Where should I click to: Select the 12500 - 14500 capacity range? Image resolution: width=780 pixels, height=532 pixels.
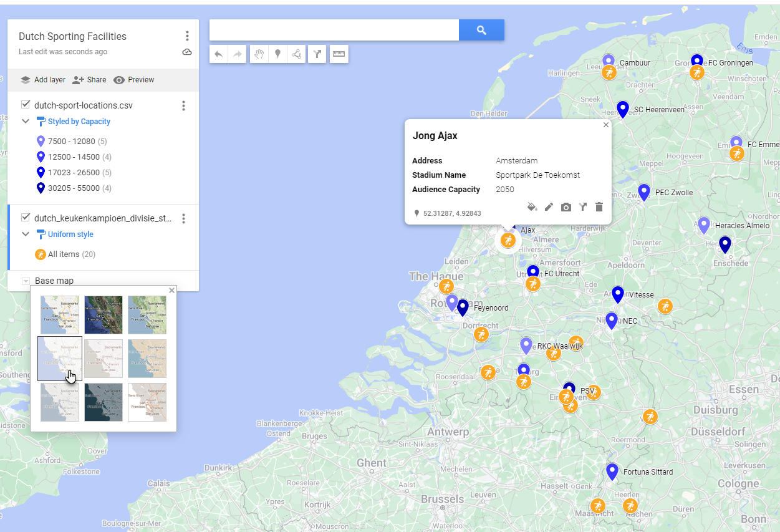click(74, 157)
